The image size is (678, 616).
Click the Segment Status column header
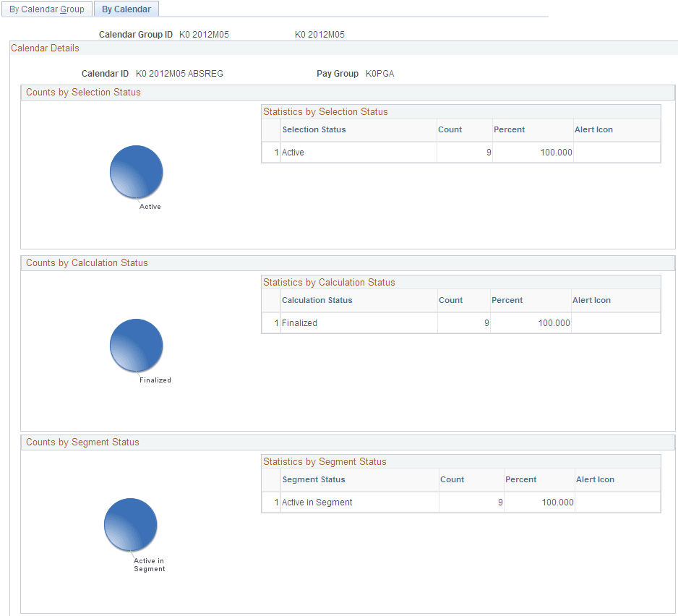click(314, 479)
